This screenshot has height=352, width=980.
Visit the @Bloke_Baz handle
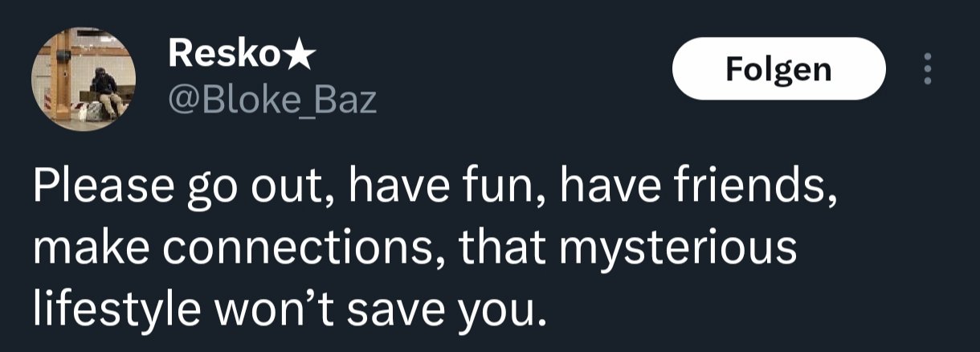coord(272,100)
